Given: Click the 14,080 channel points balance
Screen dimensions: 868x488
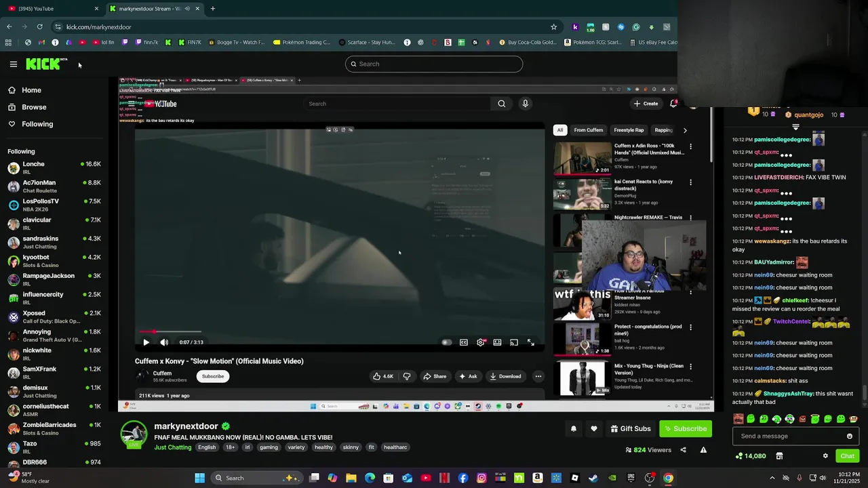Looking at the screenshot, I should click(750, 456).
